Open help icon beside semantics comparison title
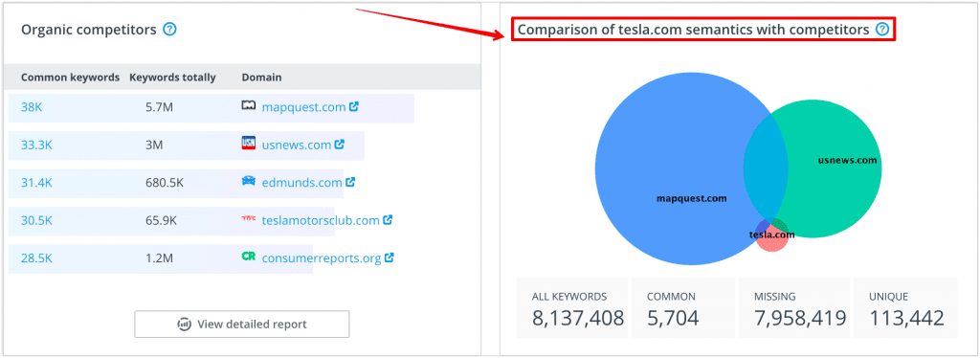The image size is (980, 358). (881, 30)
